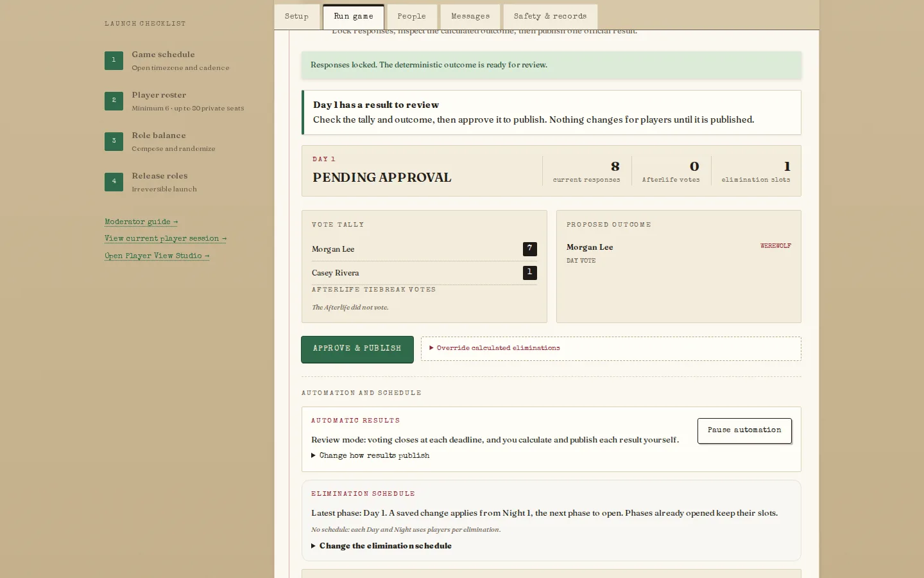The image size is (924, 578).
Task: Click the 0 Afterlife votes stat
Action: [x=671, y=171]
